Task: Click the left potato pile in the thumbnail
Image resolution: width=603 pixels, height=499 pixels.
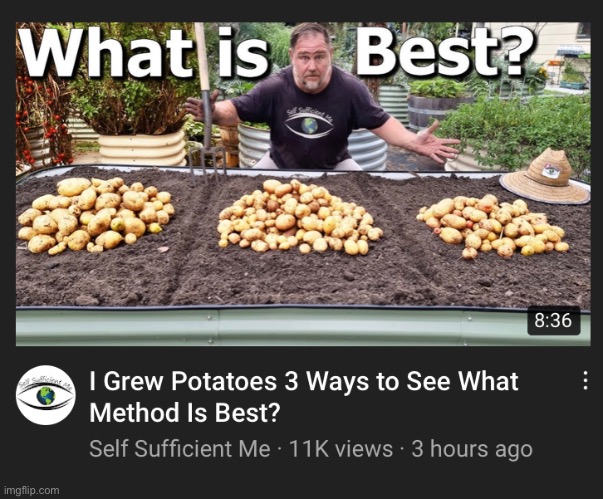Action: (96, 216)
